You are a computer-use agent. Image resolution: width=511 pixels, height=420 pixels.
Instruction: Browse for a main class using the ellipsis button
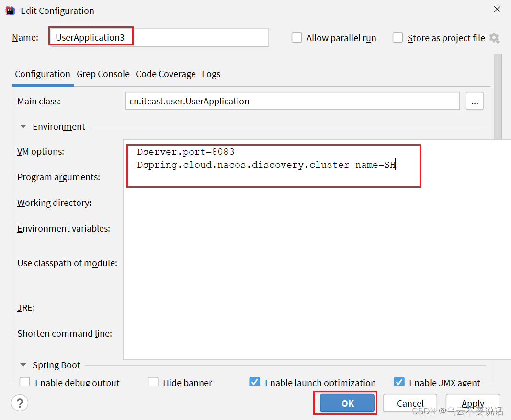coord(475,101)
